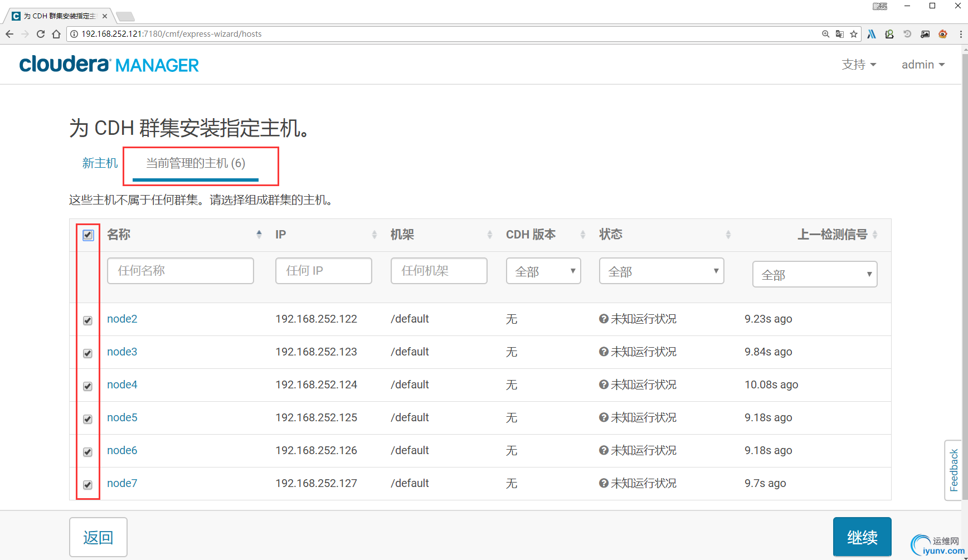The width and height of the screenshot is (968, 560).
Task: Uncheck the node4 host checkbox
Action: [87, 386]
